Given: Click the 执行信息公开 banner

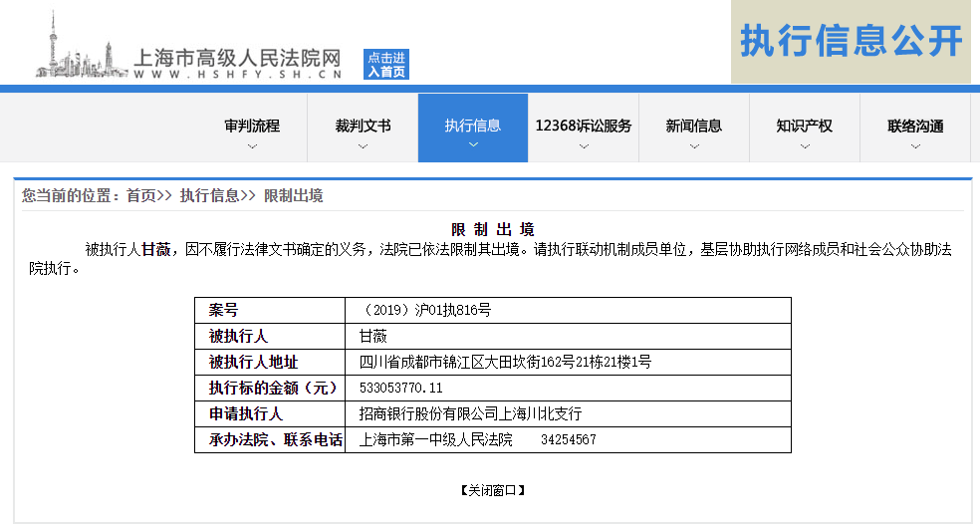Looking at the screenshot, I should (851, 42).
